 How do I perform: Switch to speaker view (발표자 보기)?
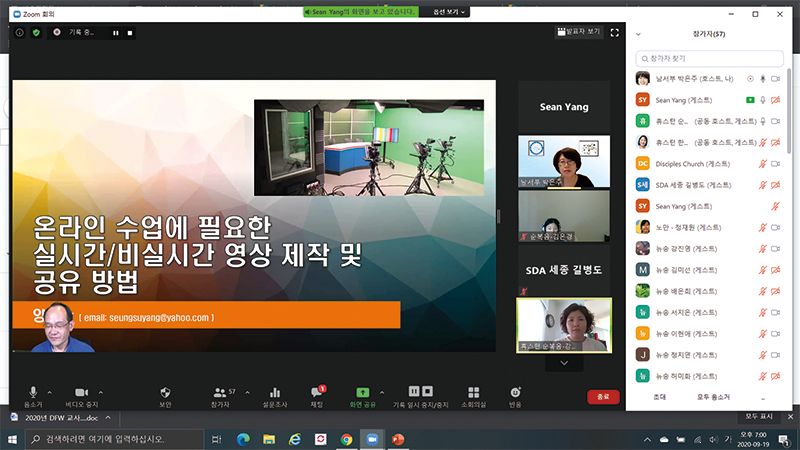[578, 32]
